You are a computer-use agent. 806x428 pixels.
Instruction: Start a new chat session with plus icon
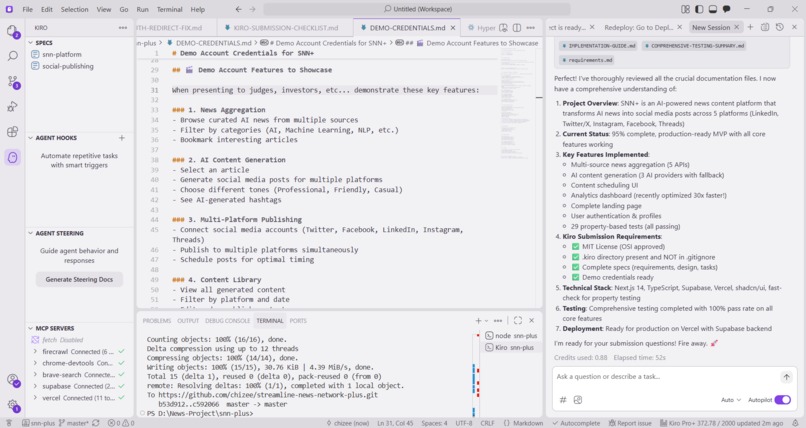[750, 27]
